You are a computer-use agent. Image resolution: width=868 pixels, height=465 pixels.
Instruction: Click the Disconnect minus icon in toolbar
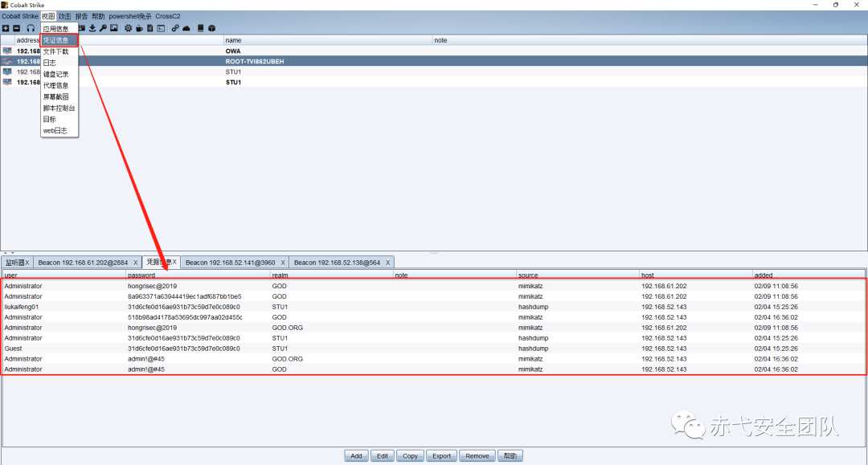pos(17,28)
